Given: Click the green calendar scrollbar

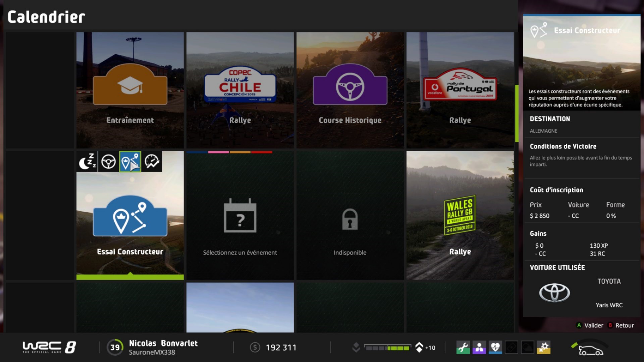Looking at the screenshot, I should click(x=517, y=113).
